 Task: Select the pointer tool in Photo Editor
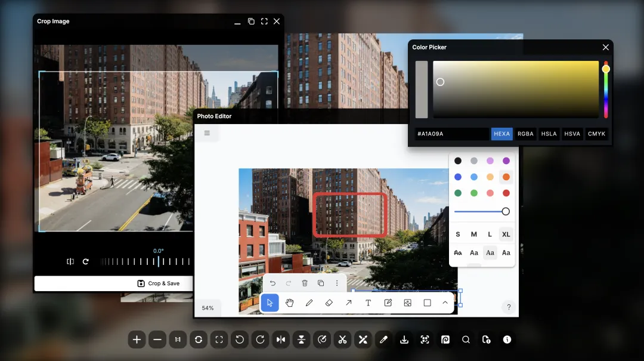[270, 303]
